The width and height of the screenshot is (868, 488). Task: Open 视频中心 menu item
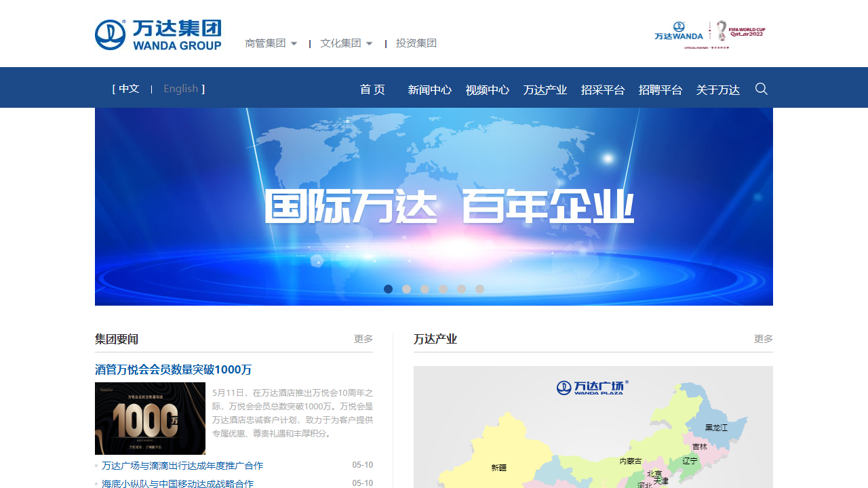488,89
